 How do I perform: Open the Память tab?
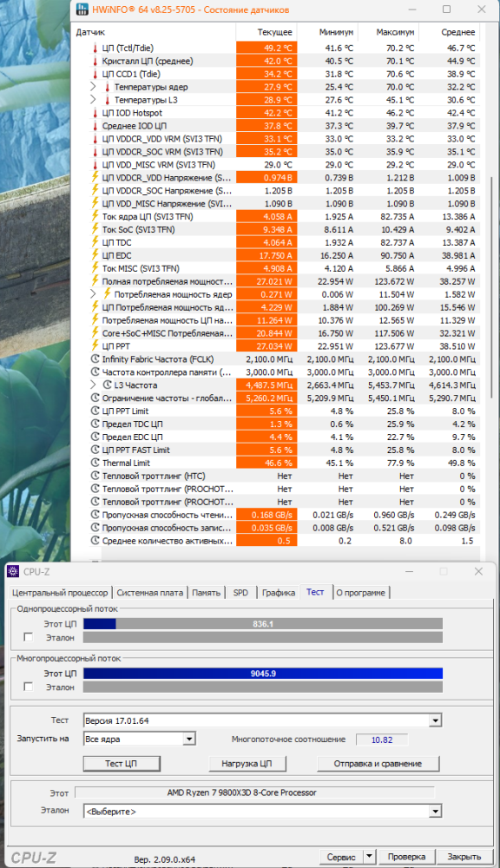pyautogui.click(x=206, y=592)
